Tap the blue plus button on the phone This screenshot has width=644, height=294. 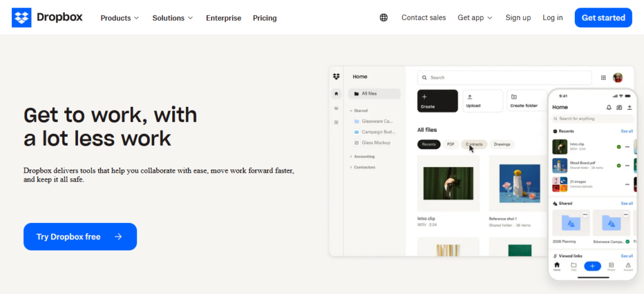tap(592, 266)
